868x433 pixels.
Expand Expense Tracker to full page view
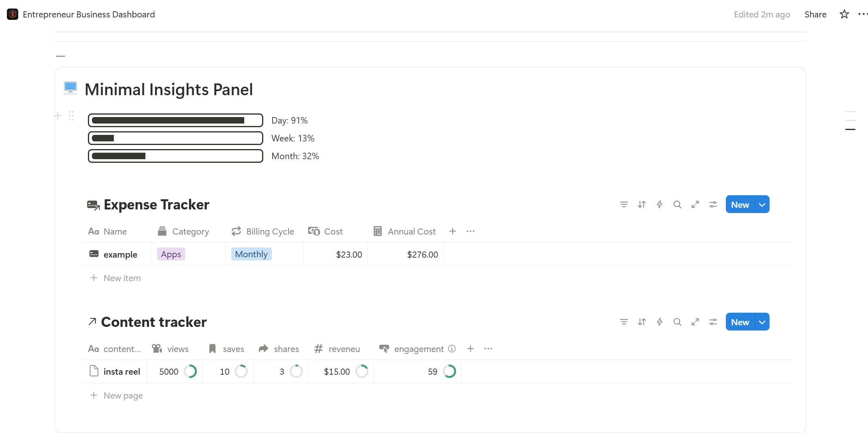point(695,204)
